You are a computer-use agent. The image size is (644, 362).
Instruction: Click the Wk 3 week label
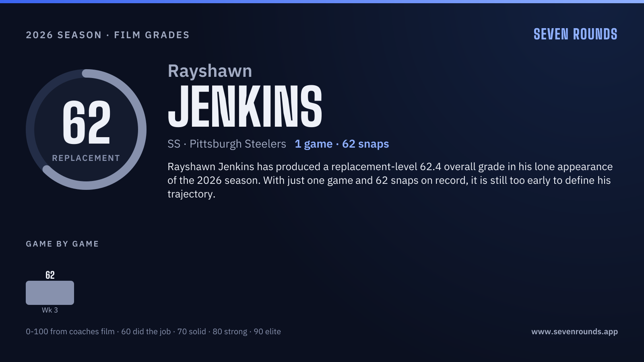click(x=50, y=310)
